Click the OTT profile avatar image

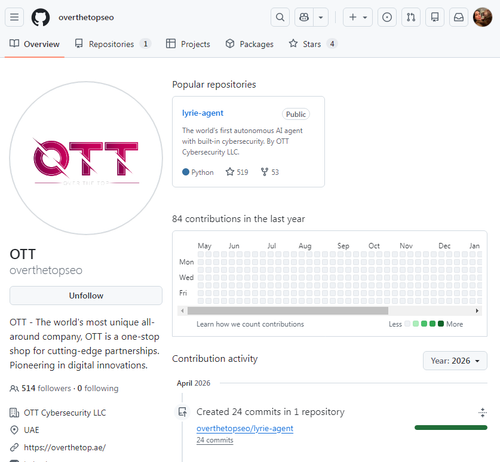click(86, 158)
